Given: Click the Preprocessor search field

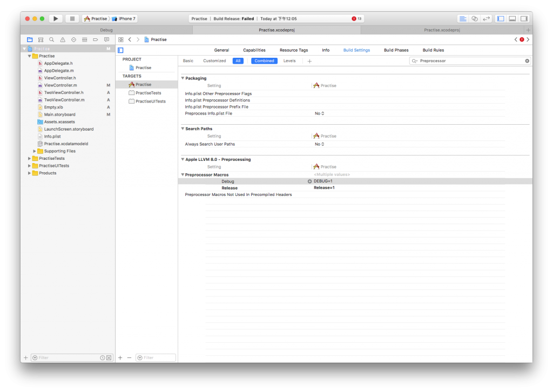Looking at the screenshot, I should click(470, 60).
